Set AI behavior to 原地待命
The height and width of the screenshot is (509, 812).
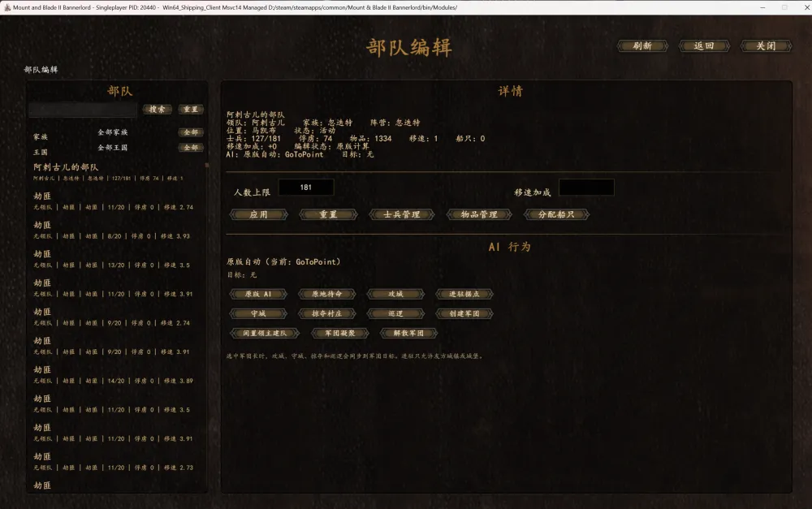pos(326,294)
